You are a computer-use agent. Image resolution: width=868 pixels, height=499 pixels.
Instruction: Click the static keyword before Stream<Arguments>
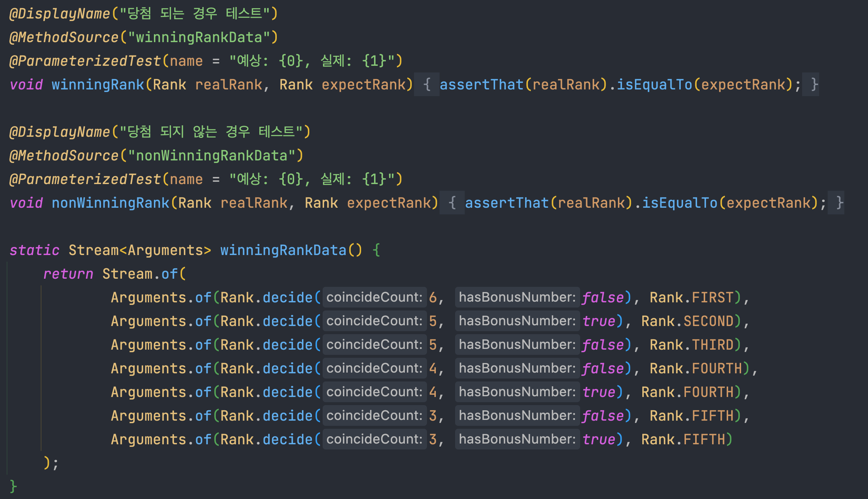point(34,250)
